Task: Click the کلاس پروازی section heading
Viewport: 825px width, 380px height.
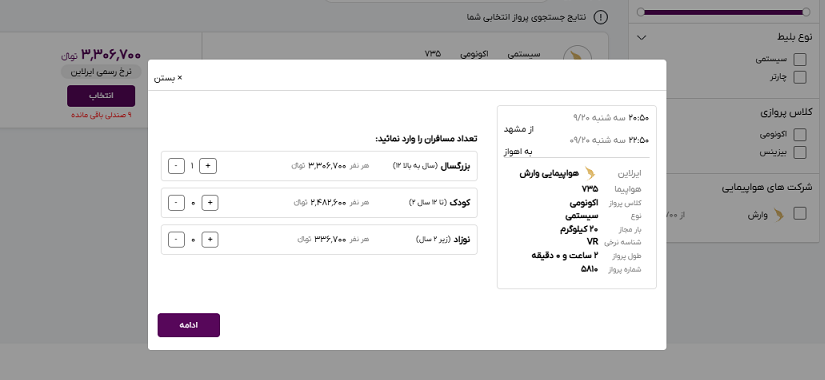Action: 787,112
